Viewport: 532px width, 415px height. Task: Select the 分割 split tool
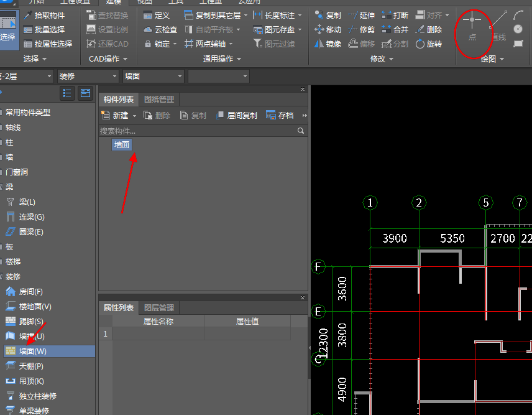(395, 44)
